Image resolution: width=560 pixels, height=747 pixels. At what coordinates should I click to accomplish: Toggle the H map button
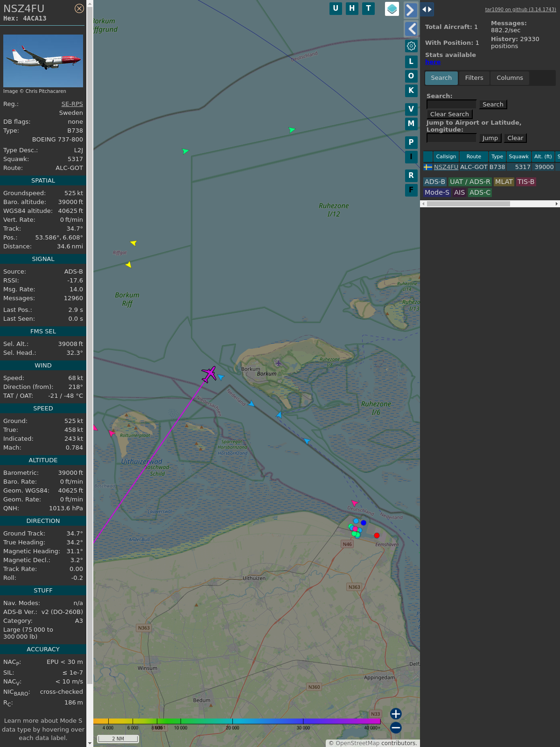[x=352, y=8]
